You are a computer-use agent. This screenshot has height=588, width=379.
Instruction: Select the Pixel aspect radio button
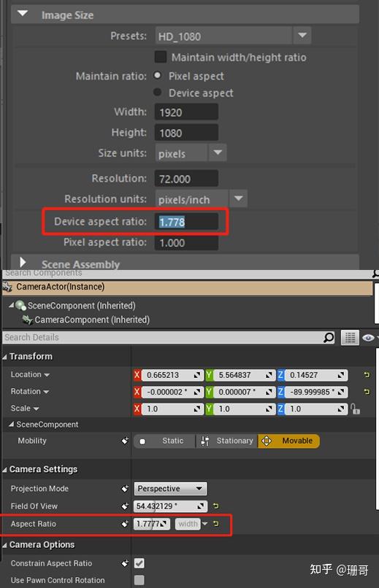tap(158, 75)
